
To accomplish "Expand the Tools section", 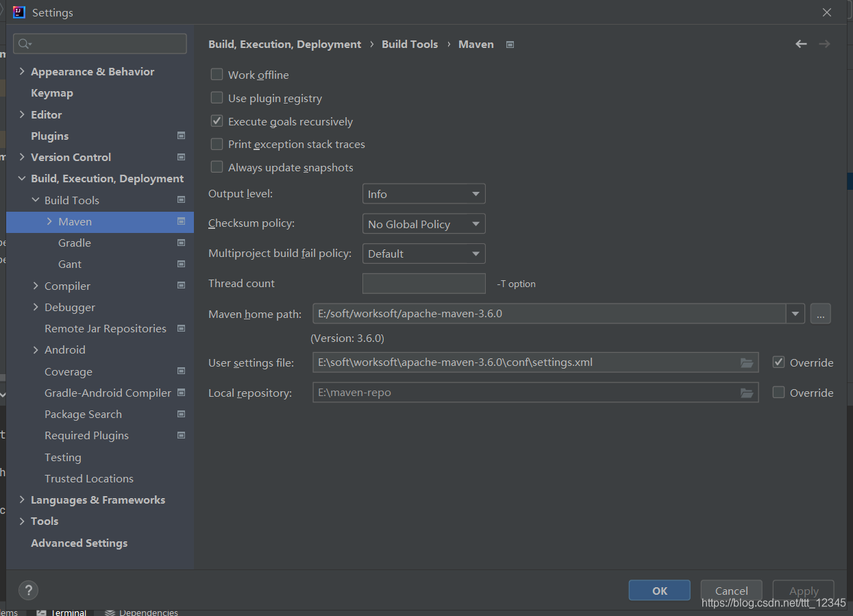I will coord(22,521).
